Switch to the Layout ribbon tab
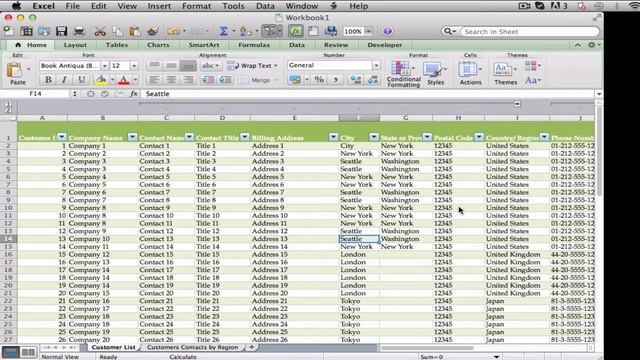 click(x=75, y=45)
